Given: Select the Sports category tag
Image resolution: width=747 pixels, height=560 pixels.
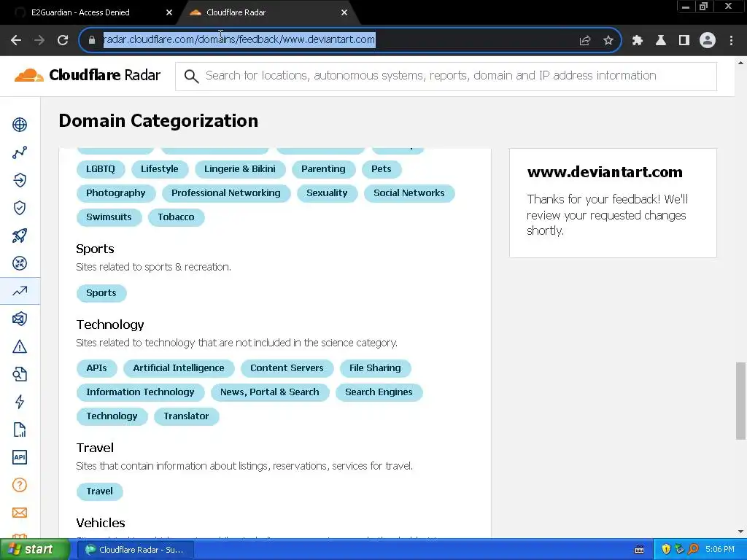Looking at the screenshot, I should click(x=101, y=293).
